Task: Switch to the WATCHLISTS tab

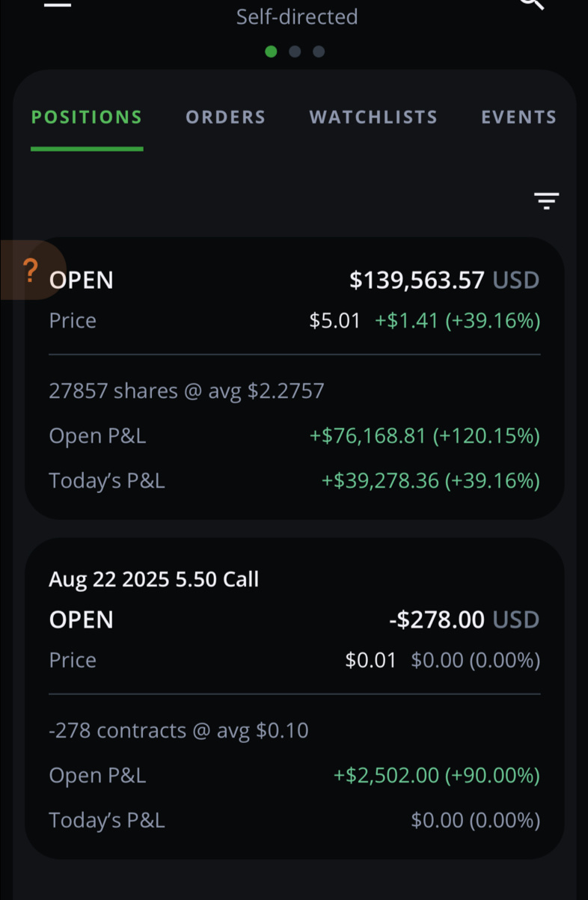Action: coord(373,117)
